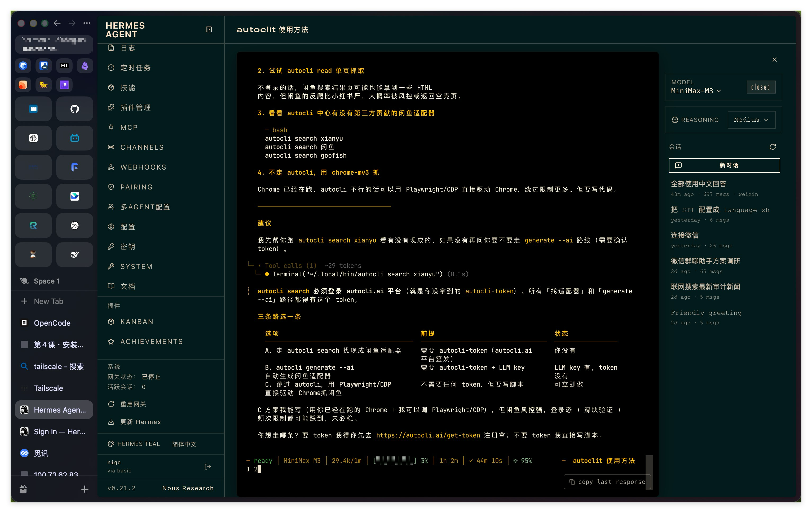This screenshot has height=513, width=812.
Task: Open the 日志 logs menu item
Action: (x=161, y=48)
